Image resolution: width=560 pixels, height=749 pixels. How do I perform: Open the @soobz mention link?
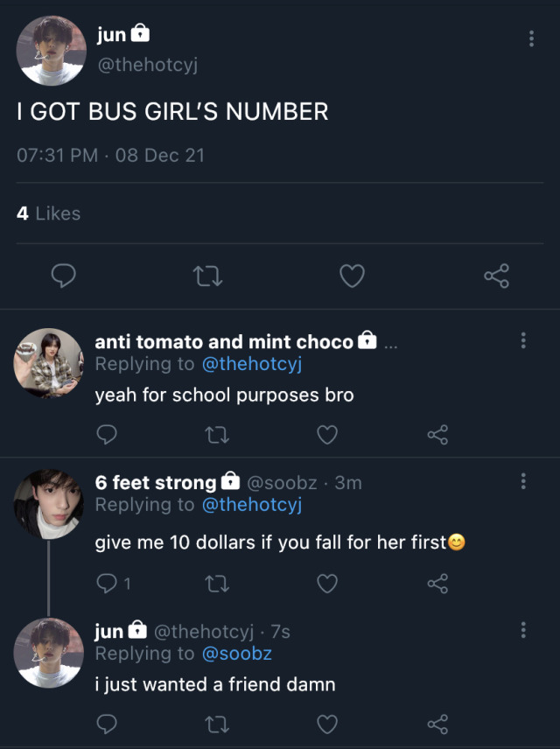pos(236,654)
